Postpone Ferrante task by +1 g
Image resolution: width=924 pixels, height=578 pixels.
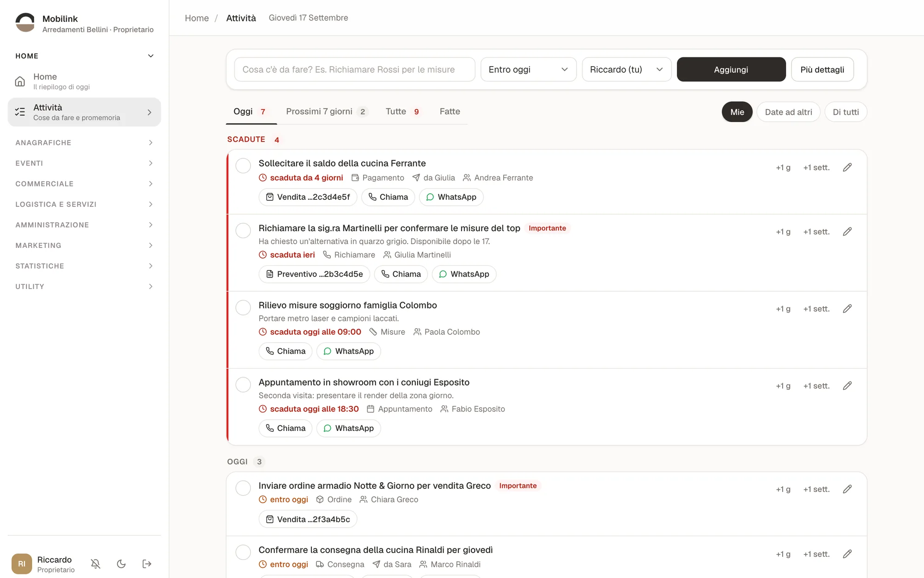tap(783, 167)
